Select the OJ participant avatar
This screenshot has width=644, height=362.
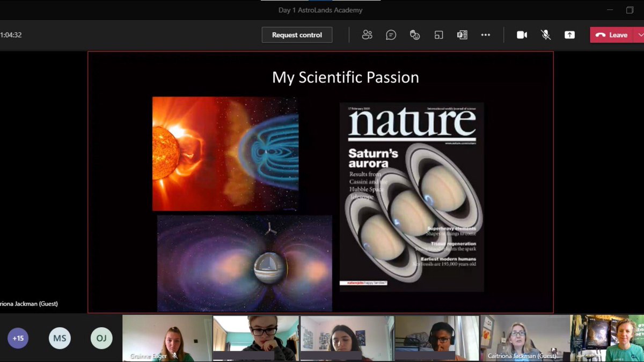101,338
